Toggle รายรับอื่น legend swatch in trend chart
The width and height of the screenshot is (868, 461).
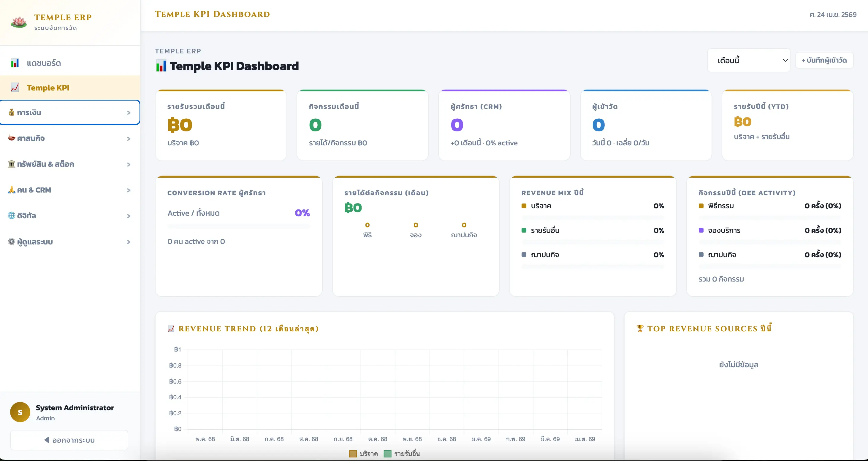[x=387, y=454]
